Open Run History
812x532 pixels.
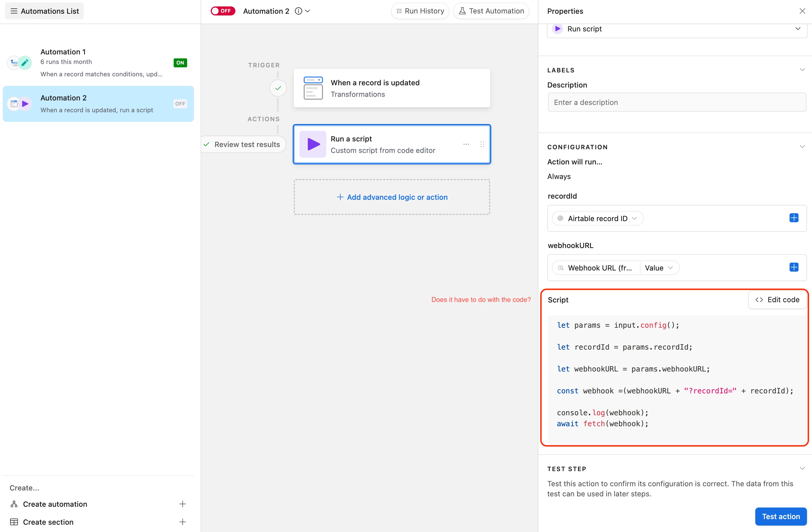pos(420,11)
